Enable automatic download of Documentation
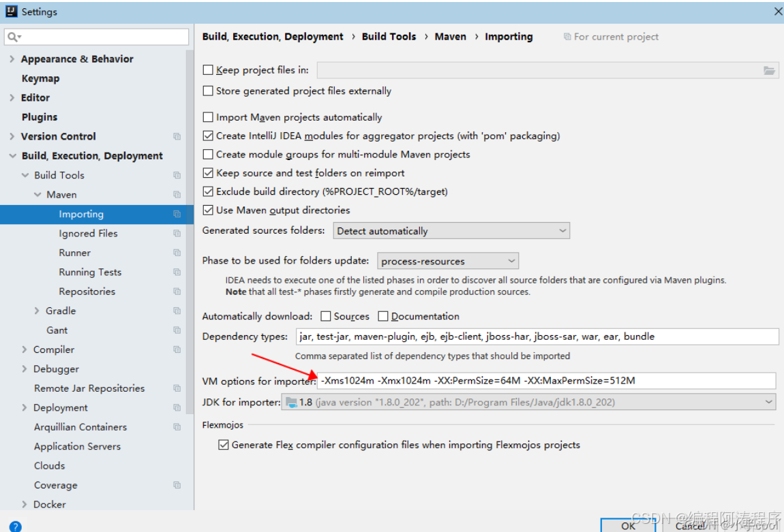 click(x=383, y=316)
